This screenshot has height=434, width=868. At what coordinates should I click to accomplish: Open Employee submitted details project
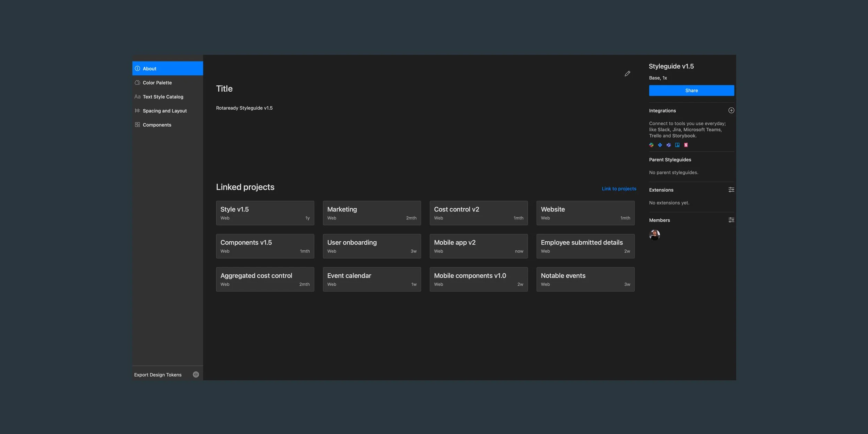(x=585, y=246)
